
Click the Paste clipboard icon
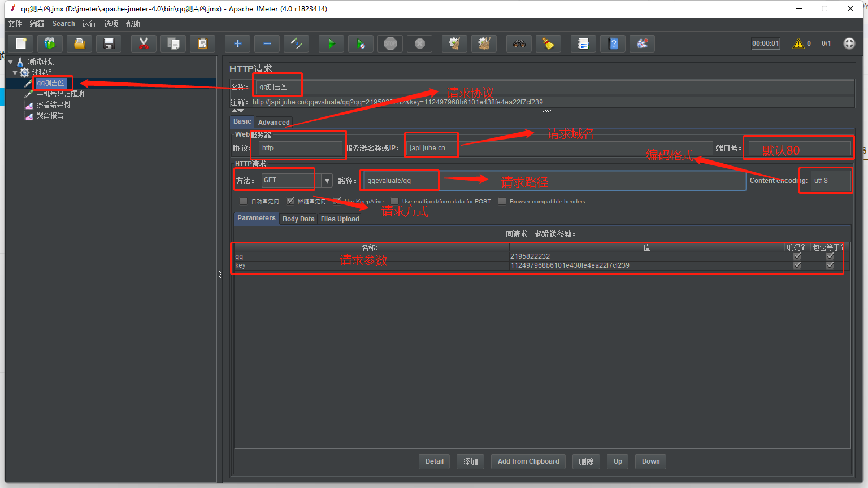coord(202,43)
